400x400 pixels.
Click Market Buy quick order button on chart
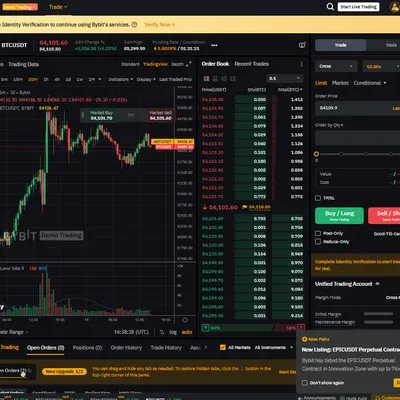click(x=101, y=116)
